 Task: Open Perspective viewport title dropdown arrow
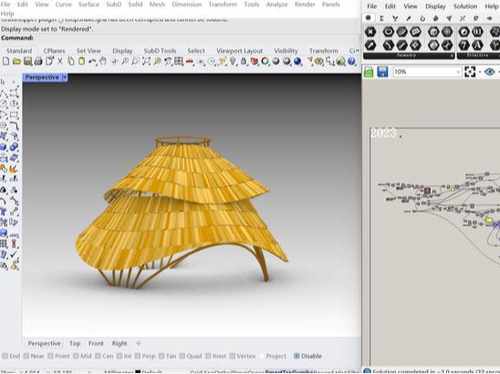pos(65,77)
